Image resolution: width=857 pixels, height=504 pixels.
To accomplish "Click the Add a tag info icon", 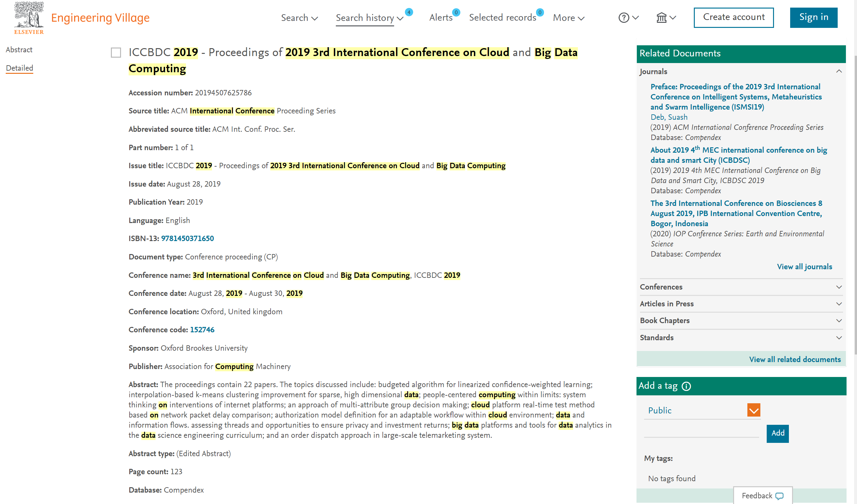I will click(x=686, y=386).
